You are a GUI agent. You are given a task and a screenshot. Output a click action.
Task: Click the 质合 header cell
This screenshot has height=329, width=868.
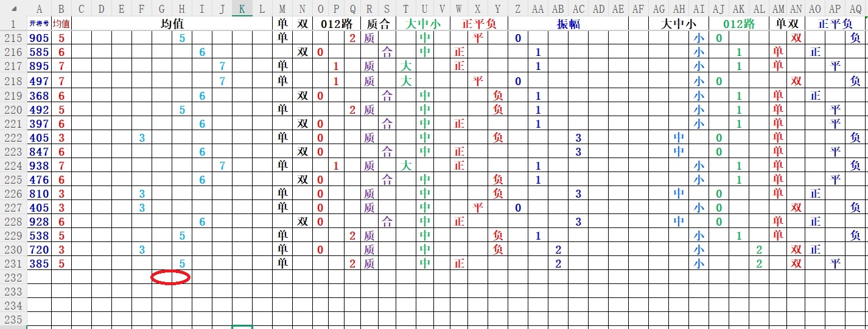[377, 24]
